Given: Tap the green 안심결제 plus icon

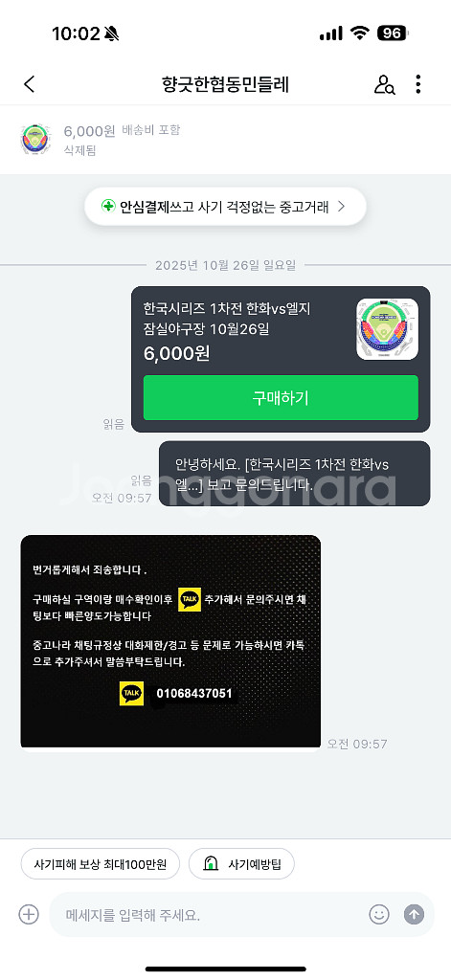Looking at the screenshot, I should pos(109,207).
